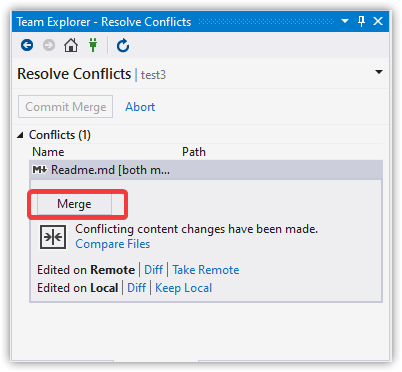Click the Merge button
Image resolution: width=402 pixels, height=372 pixels.
click(x=74, y=204)
